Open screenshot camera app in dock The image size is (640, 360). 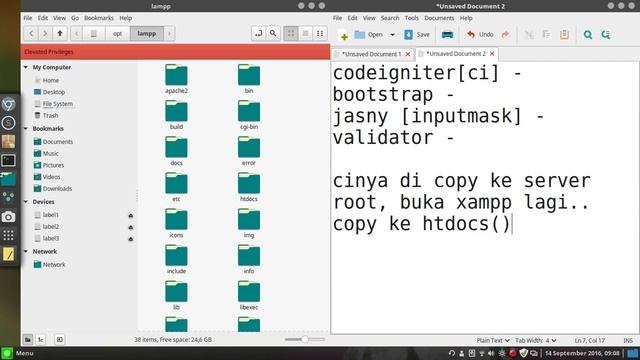8,217
